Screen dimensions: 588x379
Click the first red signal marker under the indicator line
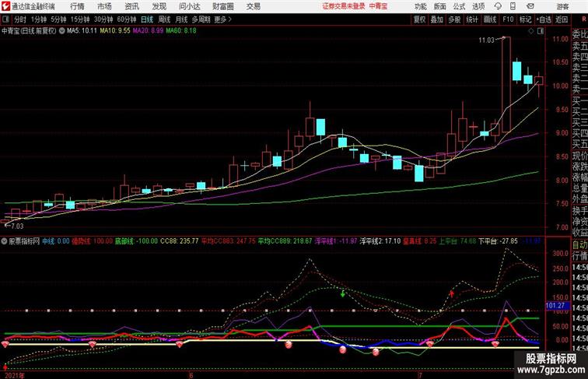pyautogui.click(x=5, y=344)
